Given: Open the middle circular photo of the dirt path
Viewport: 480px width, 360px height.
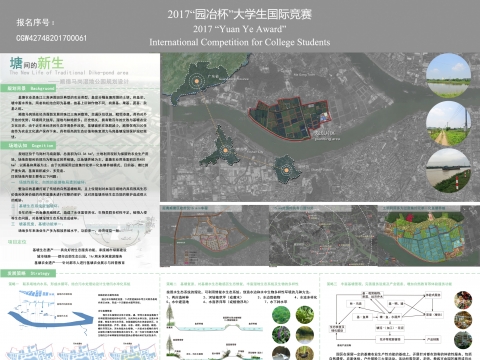Looking at the screenshot, I should tap(448, 123).
